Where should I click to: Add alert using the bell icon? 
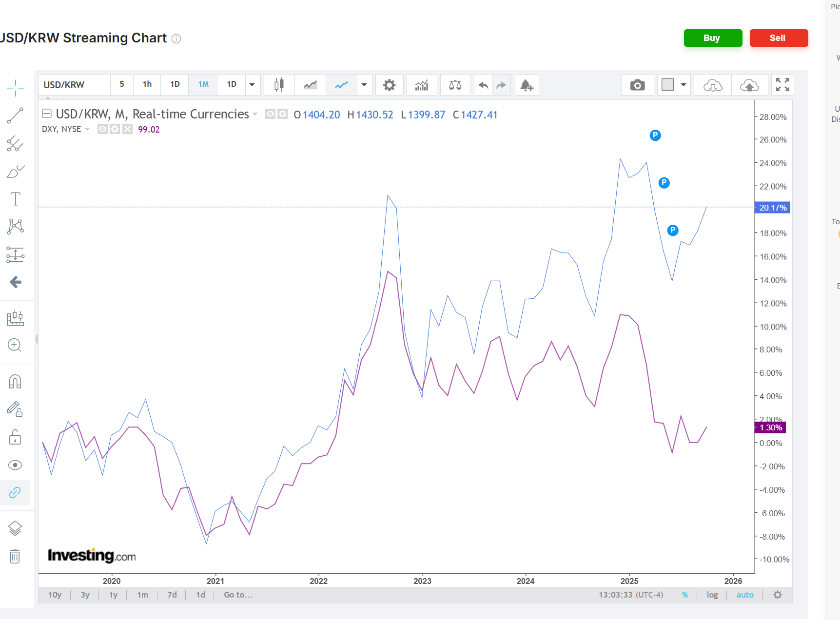pyautogui.click(x=527, y=85)
